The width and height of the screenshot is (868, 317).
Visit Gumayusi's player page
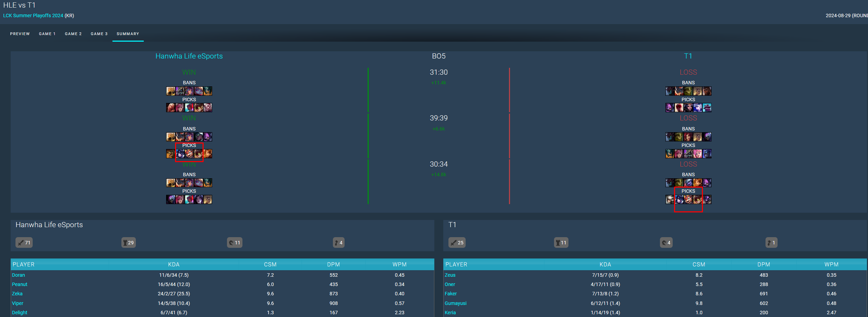point(455,303)
